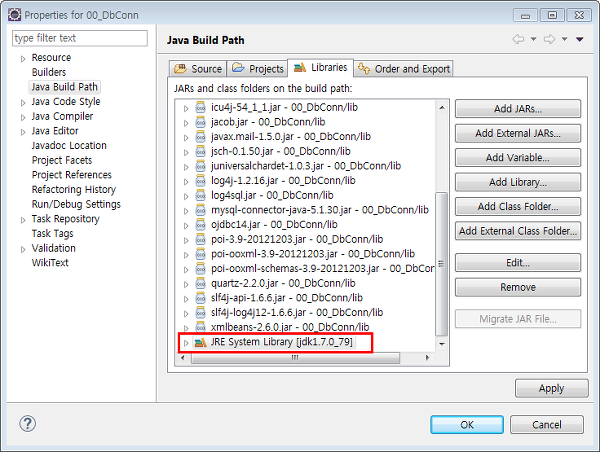Expand the Java Compiler node
This screenshot has height=452, width=600.
tap(23, 117)
